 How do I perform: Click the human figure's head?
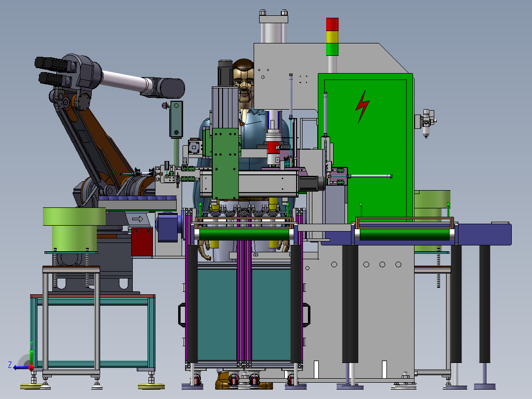pyautogui.click(x=244, y=83)
